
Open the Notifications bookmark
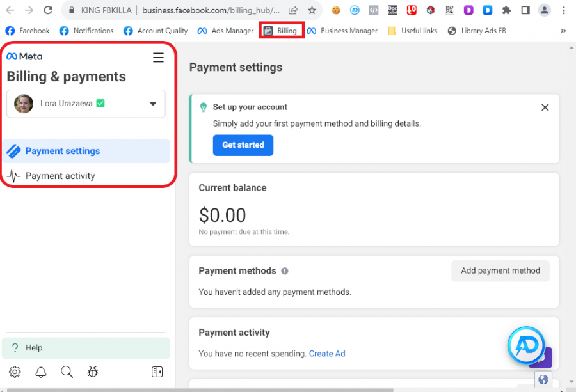tap(86, 31)
